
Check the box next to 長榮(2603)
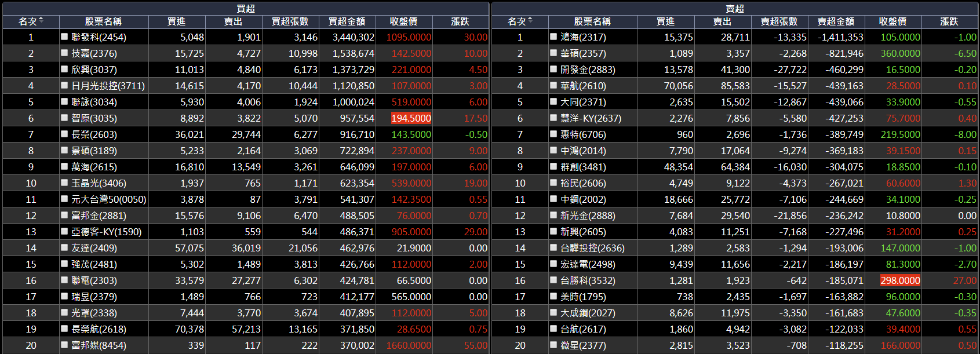(x=64, y=134)
